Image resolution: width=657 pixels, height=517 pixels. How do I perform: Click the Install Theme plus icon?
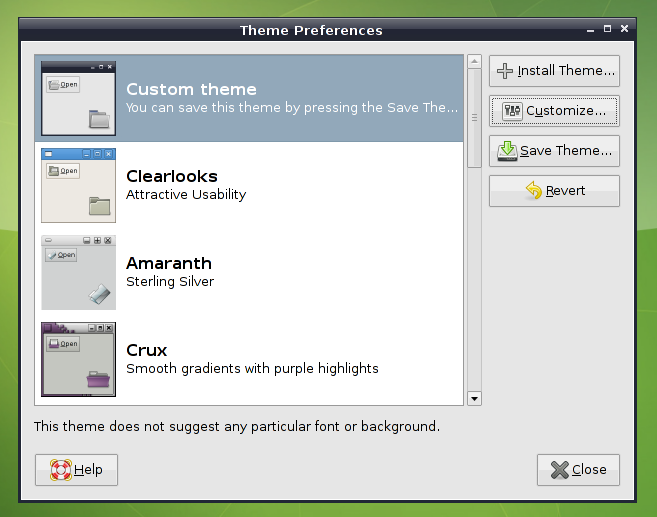504,71
